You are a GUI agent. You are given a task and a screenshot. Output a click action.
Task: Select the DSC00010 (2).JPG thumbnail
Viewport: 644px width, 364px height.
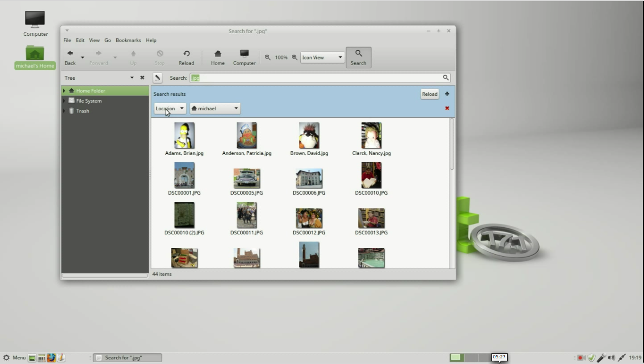(x=184, y=215)
